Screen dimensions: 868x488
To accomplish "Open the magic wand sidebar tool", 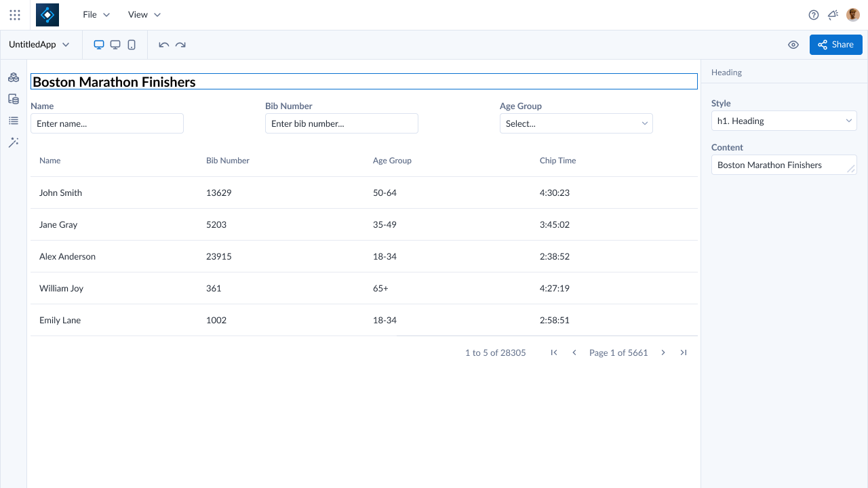I will (x=14, y=142).
